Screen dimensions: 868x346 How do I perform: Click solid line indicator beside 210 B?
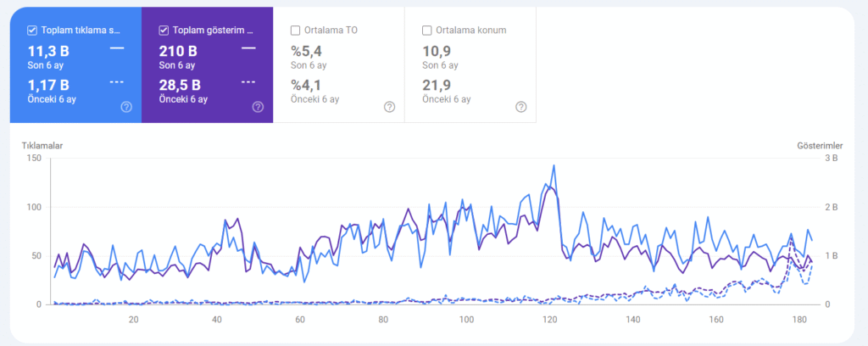tap(248, 49)
